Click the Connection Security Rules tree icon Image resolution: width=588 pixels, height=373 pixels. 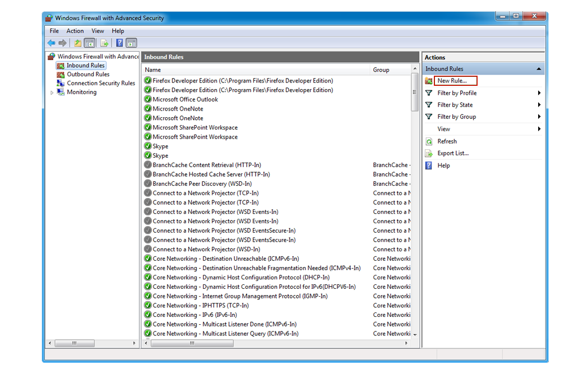(61, 84)
